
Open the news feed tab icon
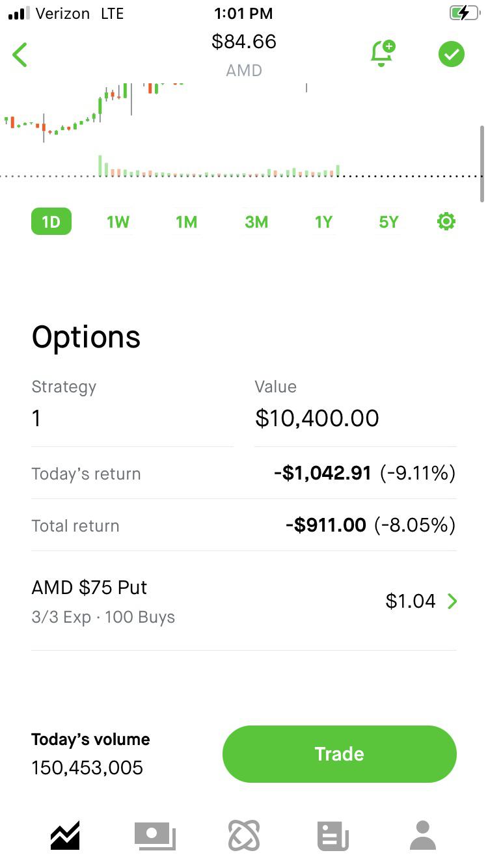tap(333, 835)
